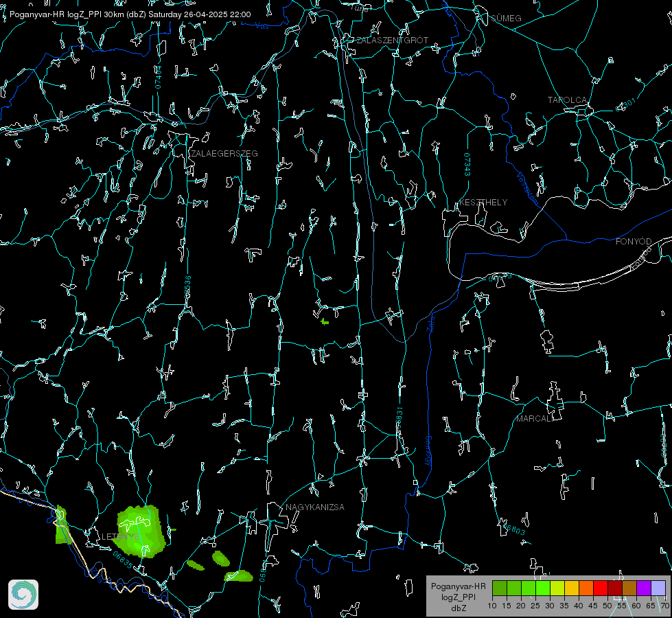
Task: Select the 55–60 dBZ brown legend swatch
Action: click(x=629, y=588)
